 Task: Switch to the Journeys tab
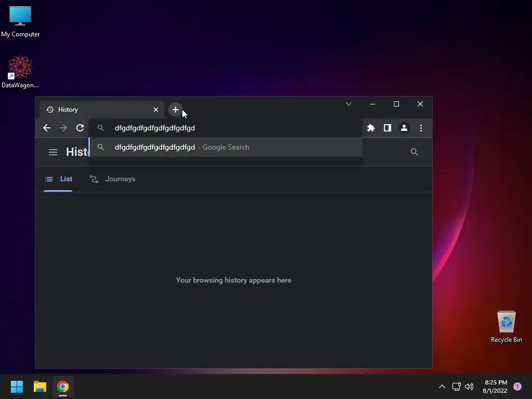112,179
